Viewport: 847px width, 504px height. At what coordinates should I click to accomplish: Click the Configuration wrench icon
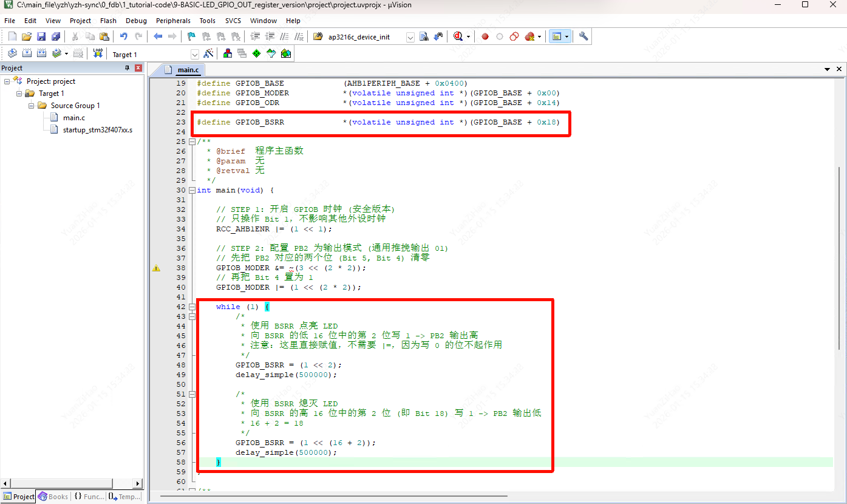click(x=583, y=36)
